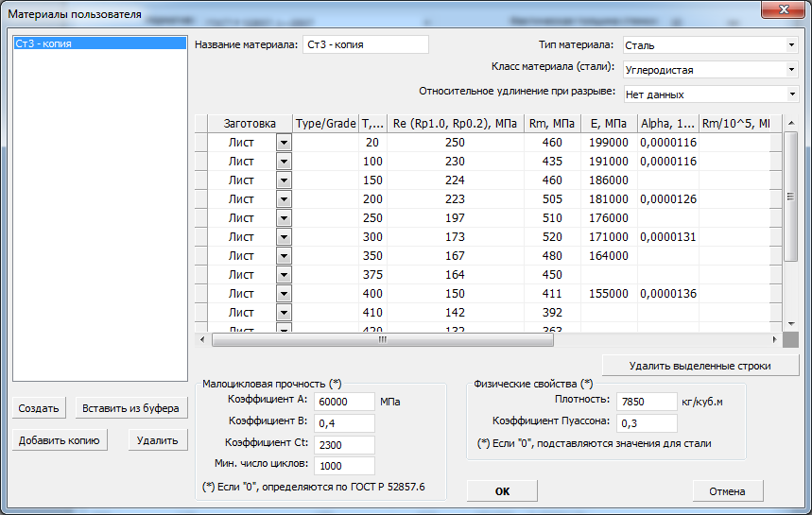Click the temperature cell with value 375
812x515 pixels.
(372, 275)
